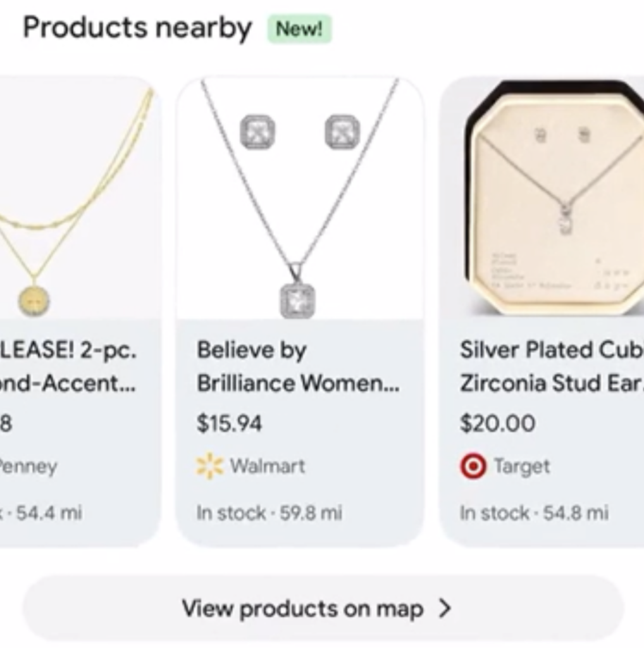Click the 54.4 mi distance label

[x=48, y=513]
